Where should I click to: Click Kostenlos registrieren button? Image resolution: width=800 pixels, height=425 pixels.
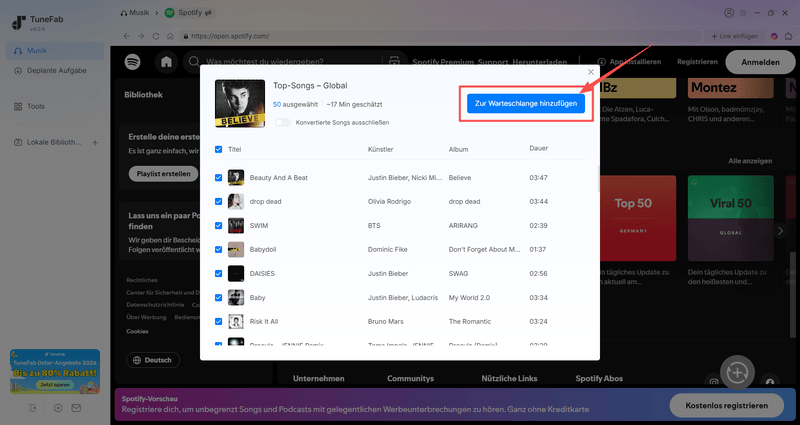[727, 406]
